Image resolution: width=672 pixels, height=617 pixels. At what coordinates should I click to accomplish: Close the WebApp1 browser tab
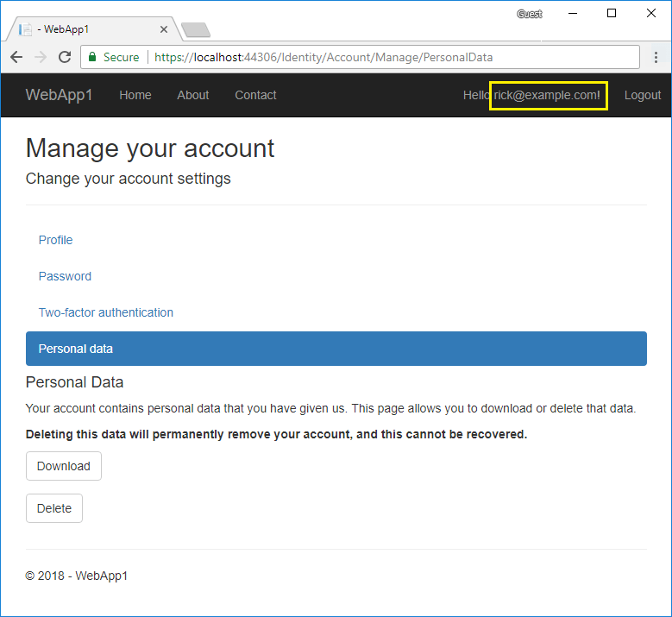[x=164, y=29]
